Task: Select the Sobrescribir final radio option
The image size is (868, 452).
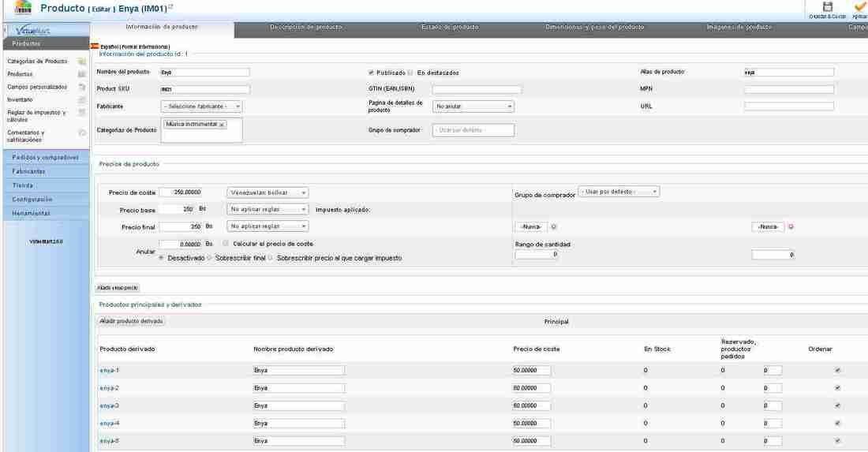Action: [x=209, y=259]
